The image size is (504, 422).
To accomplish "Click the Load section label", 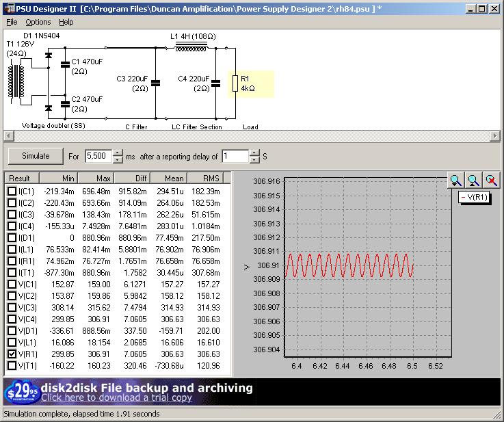I will tap(250, 127).
